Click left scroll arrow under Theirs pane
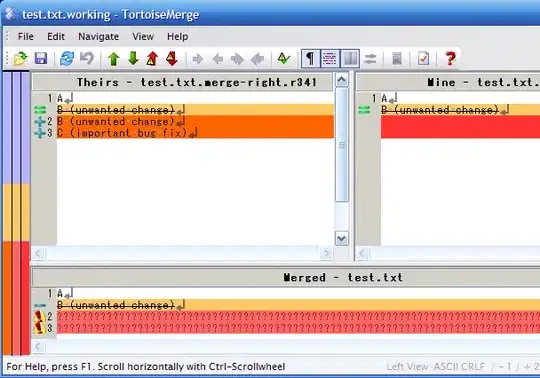 [x=38, y=254]
